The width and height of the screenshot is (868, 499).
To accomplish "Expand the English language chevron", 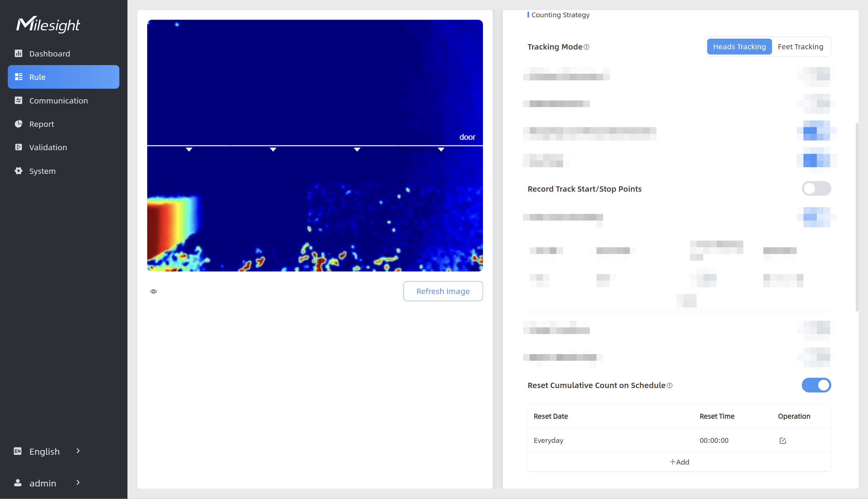I will [78, 451].
